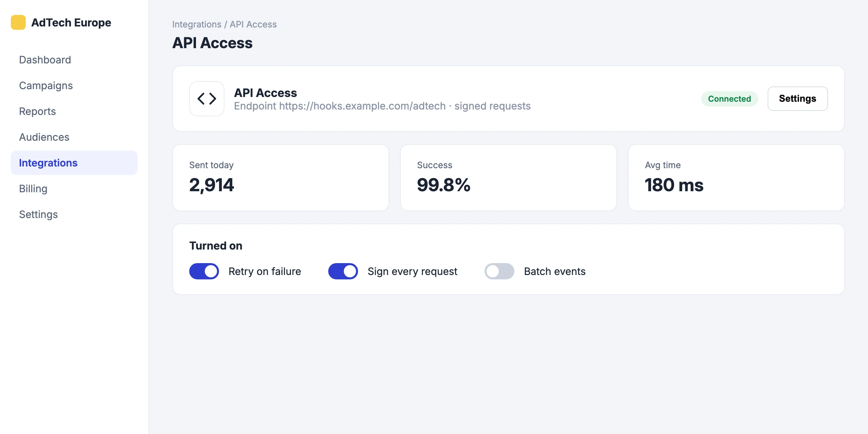Click the Avg time value 180 ms
The image size is (868, 434).
click(x=674, y=185)
